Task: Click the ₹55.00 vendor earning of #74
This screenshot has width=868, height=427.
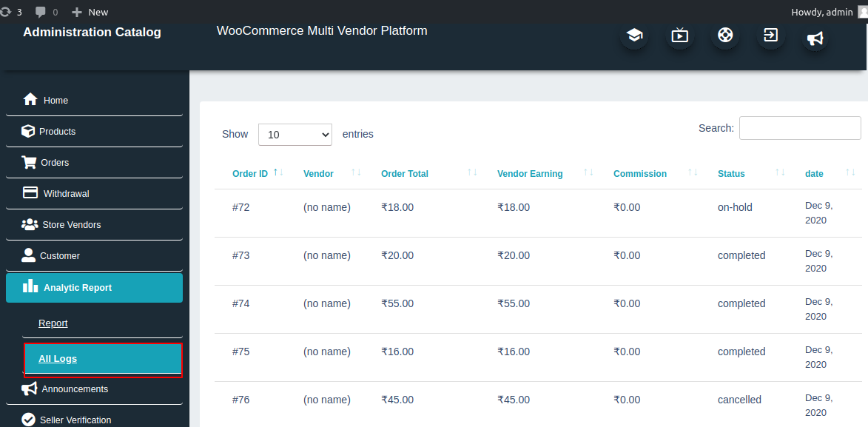Action: [x=514, y=303]
